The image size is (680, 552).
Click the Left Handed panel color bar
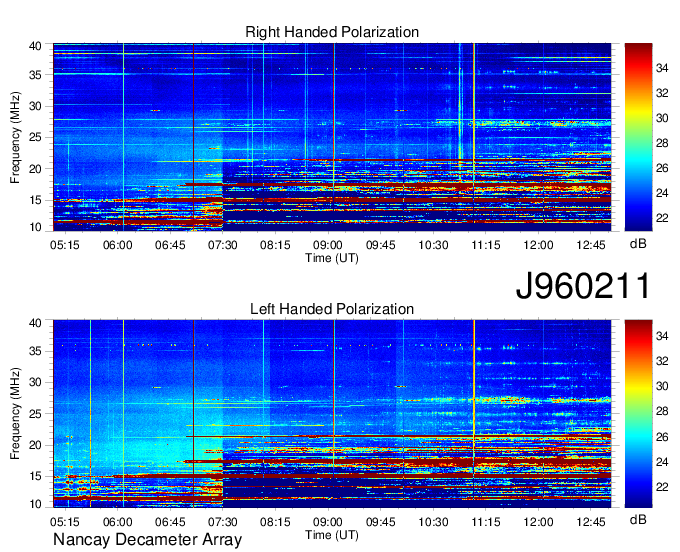tap(638, 414)
